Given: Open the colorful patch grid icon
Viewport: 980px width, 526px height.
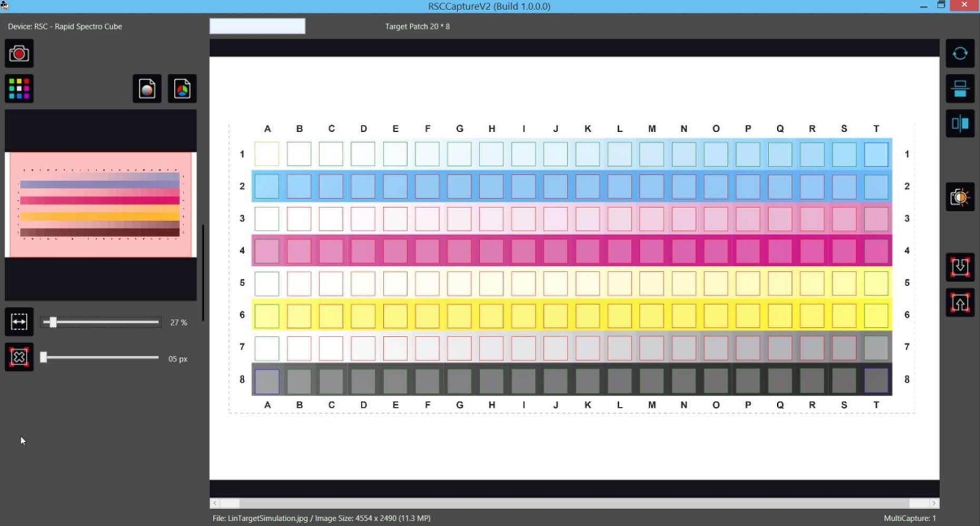Looking at the screenshot, I should [x=19, y=89].
